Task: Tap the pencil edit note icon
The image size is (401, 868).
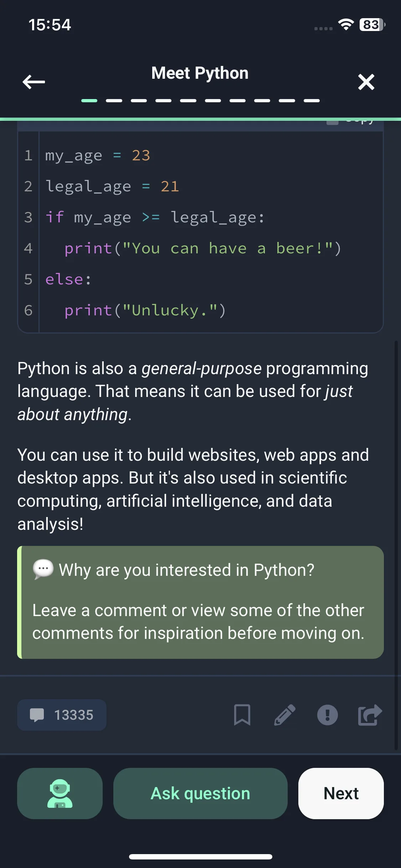Action: pos(284,715)
